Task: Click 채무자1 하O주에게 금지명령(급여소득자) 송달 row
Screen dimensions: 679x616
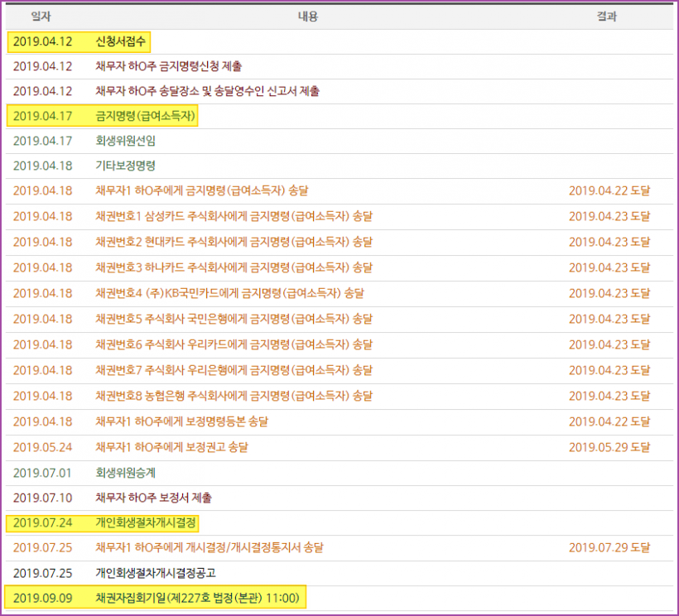Action: 339,191
